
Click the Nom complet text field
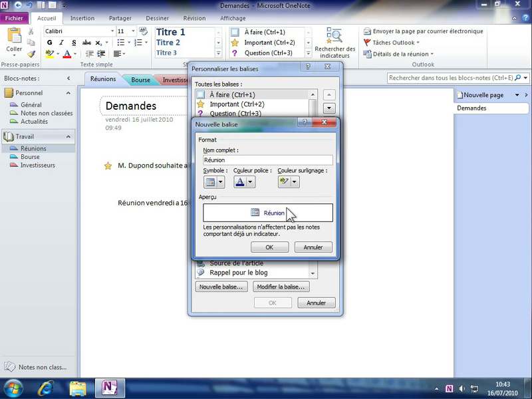click(268, 160)
